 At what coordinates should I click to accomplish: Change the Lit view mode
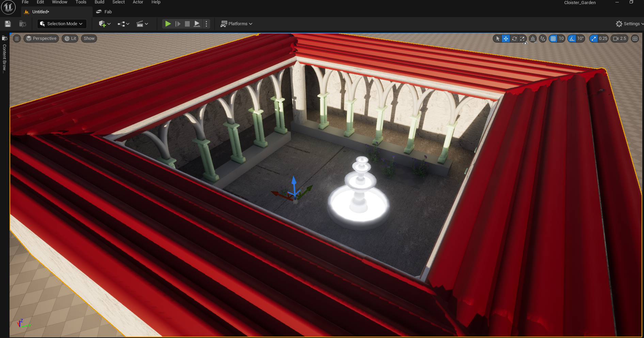tap(70, 39)
